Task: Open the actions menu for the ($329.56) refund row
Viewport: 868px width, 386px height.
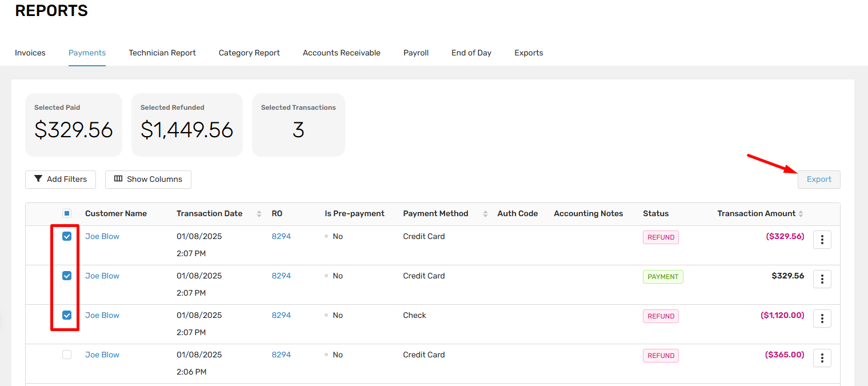Action: click(x=822, y=240)
